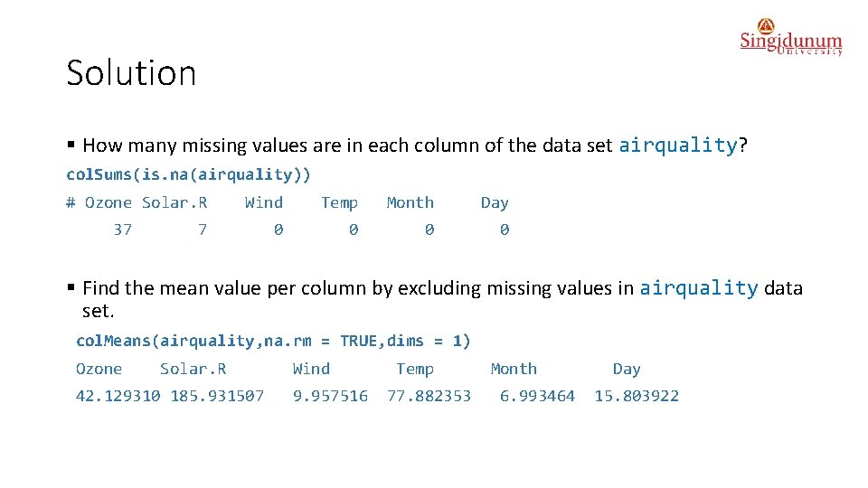Select the Solar.R missing count 7
This screenshot has height=488, width=868.
pos(202,230)
